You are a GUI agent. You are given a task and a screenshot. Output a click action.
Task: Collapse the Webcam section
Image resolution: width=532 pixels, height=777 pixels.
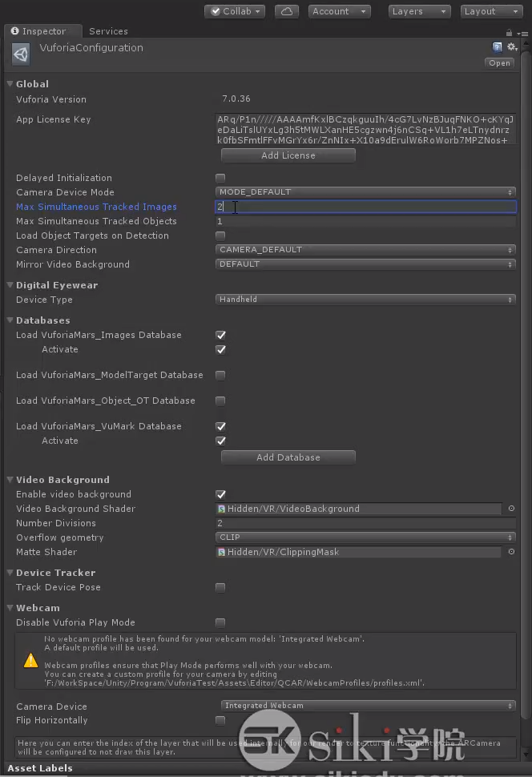[x=10, y=607]
